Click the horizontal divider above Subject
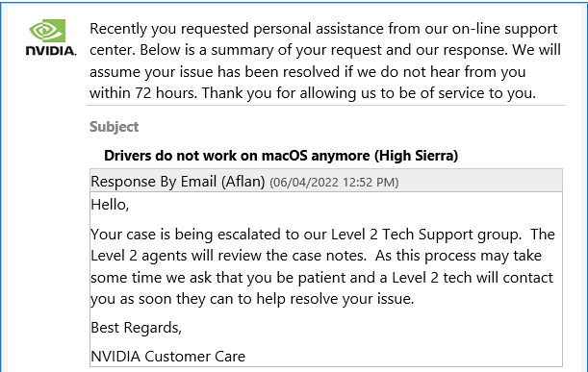Viewport: 588px width, 372px height. 326,106
